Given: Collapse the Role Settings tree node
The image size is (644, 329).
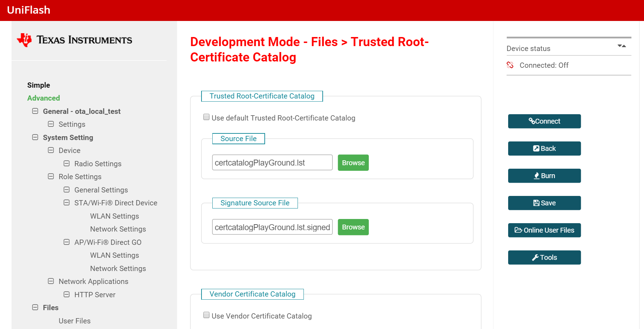Looking at the screenshot, I should (x=51, y=176).
